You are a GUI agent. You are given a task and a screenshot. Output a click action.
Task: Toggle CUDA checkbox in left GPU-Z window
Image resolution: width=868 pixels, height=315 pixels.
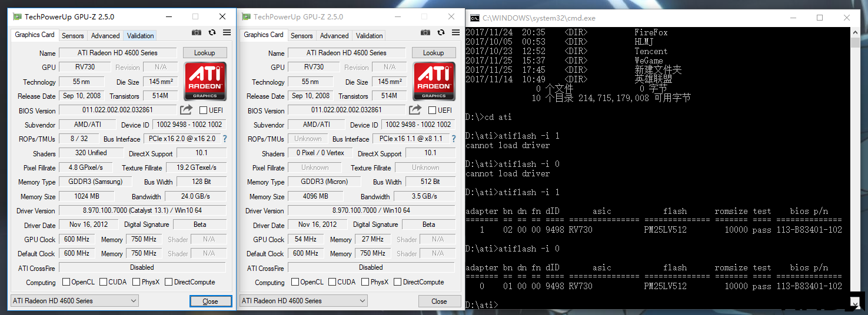pyautogui.click(x=103, y=282)
